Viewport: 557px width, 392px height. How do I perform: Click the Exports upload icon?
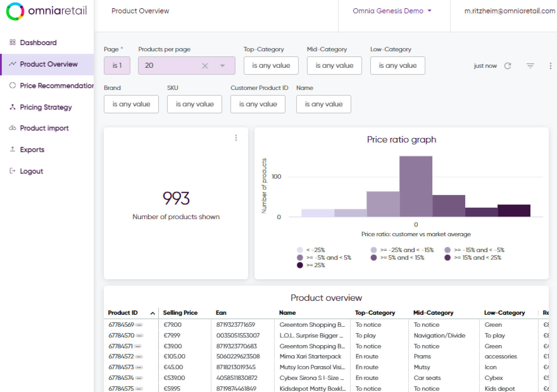pos(13,149)
